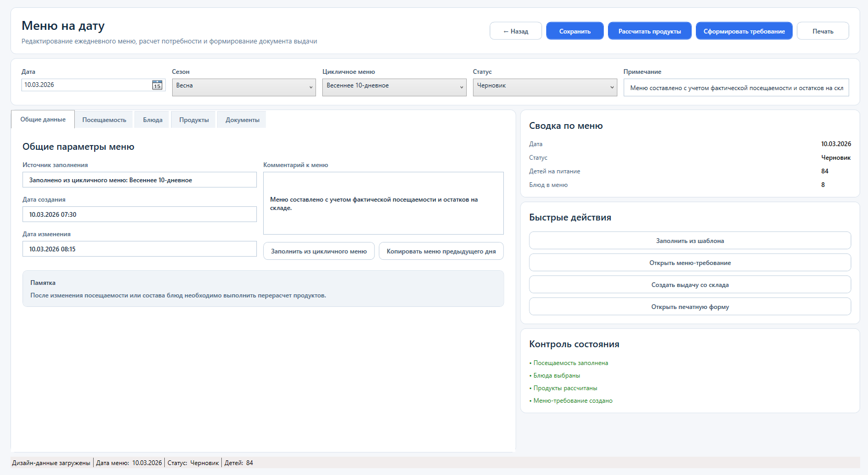Click Сформировать требование button

pyautogui.click(x=743, y=31)
